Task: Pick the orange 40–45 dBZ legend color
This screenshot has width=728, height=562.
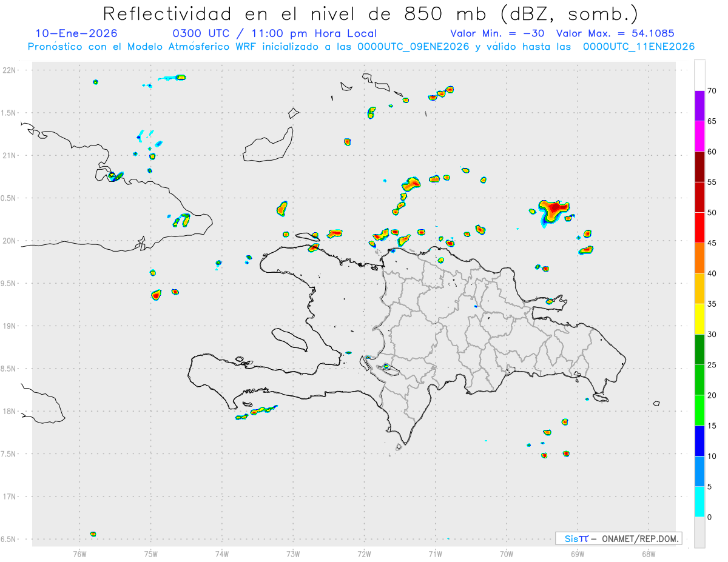Action: click(699, 258)
